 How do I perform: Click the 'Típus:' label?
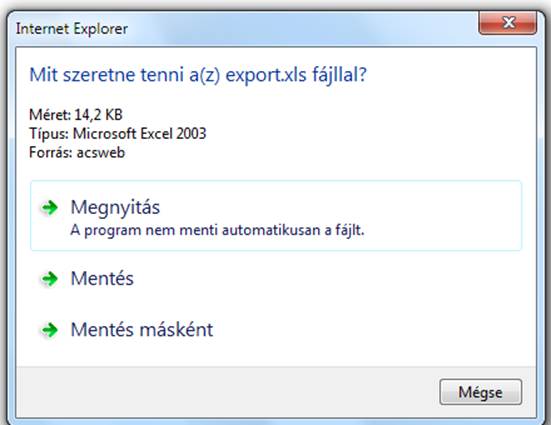pyautogui.click(x=49, y=134)
